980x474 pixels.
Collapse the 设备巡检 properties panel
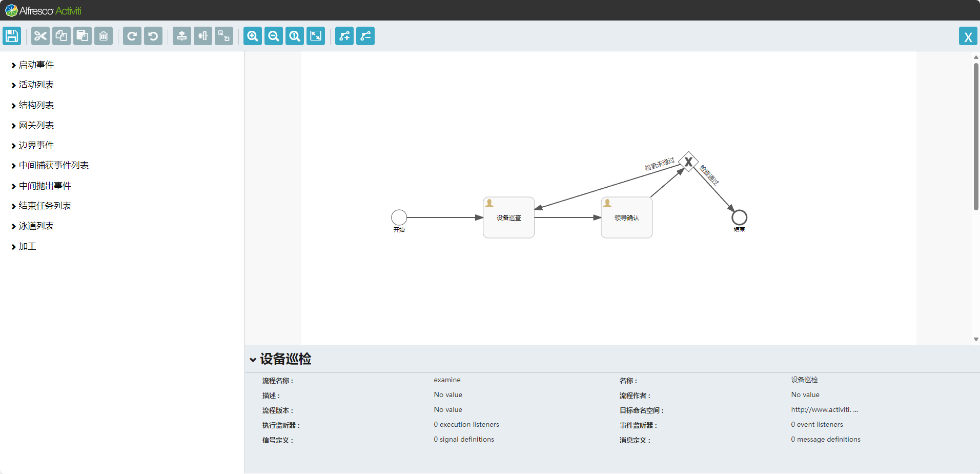click(253, 360)
